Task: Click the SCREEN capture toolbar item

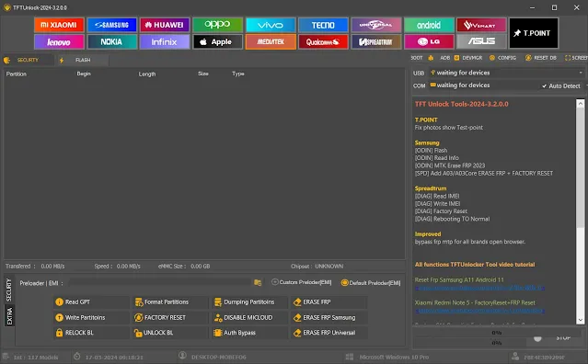Action: 576,58
